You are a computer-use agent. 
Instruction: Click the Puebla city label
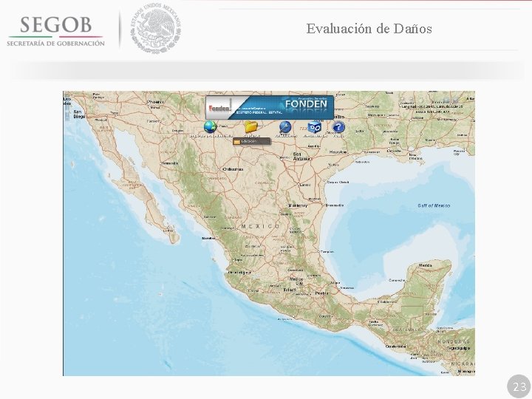[321, 293]
